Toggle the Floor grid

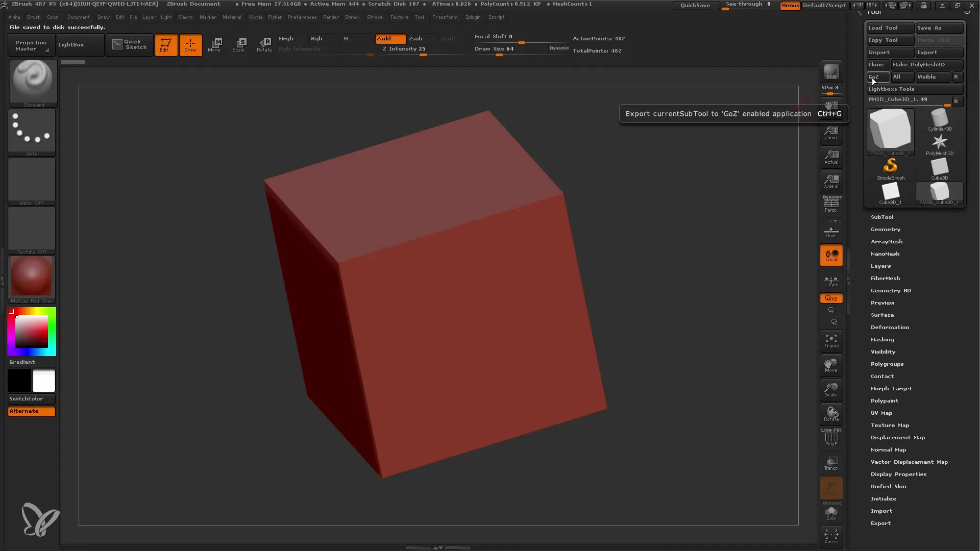tap(831, 230)
